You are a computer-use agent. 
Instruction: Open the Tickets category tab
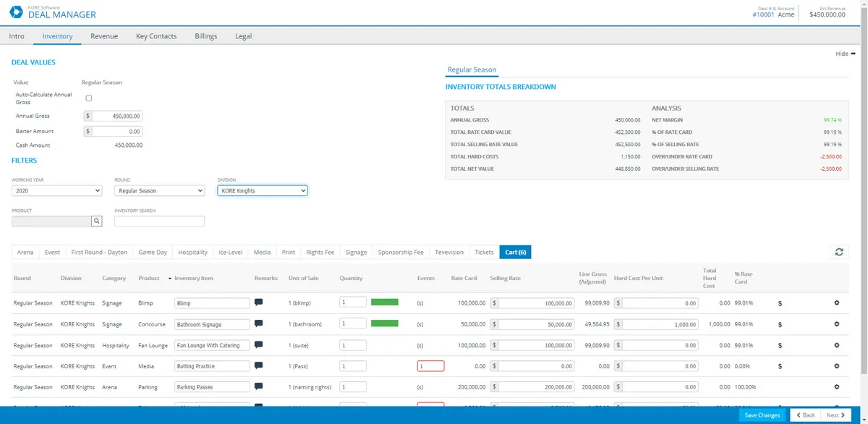click(x=484, y=252)
